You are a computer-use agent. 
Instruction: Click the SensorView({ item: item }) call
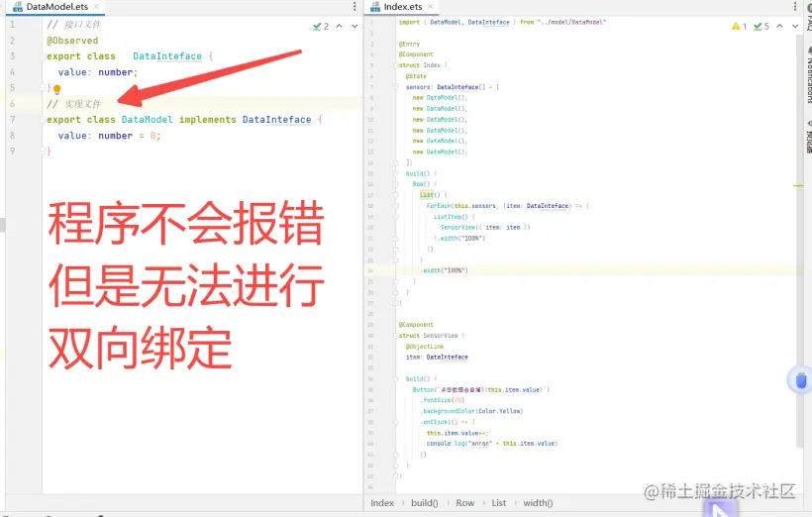tap(485, 228)
